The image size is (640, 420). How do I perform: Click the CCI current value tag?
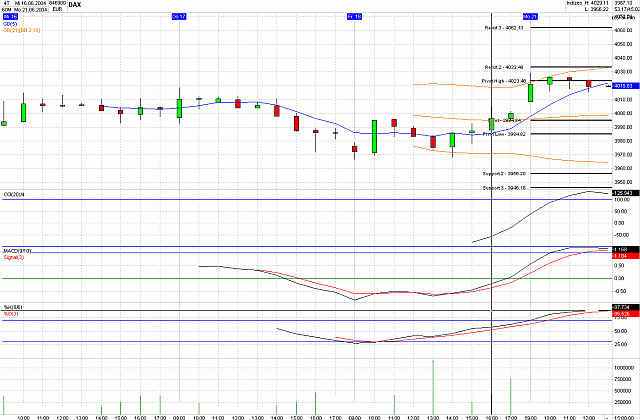click(622, 193)
